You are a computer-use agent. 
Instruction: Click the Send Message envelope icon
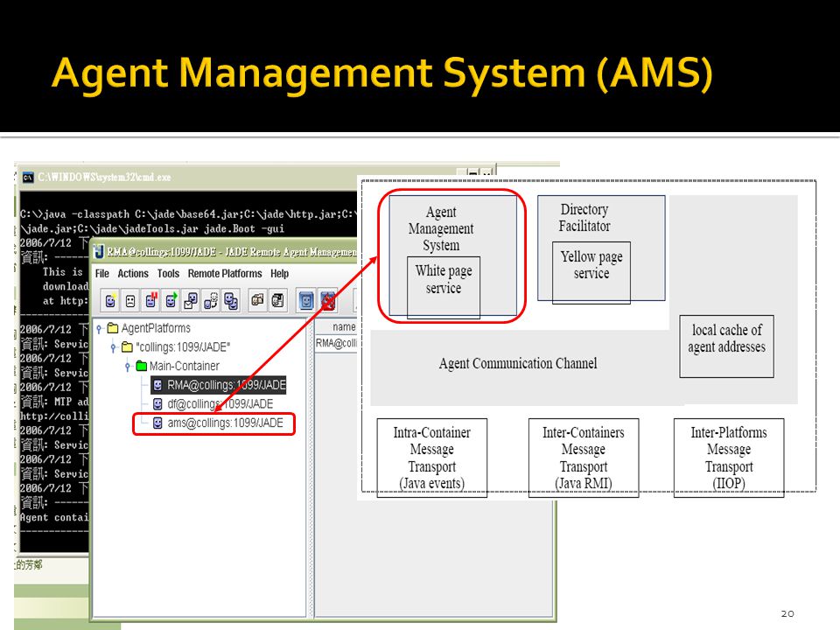point(191,300)
